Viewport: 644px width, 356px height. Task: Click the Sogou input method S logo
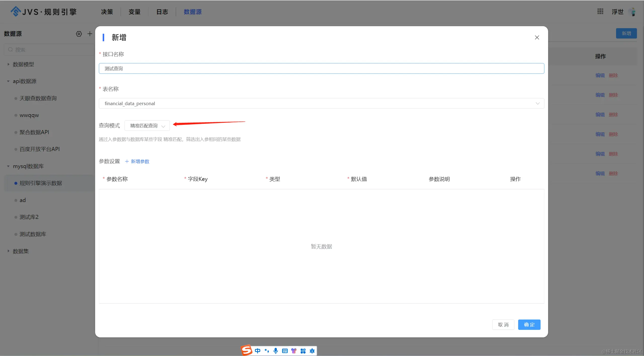[246, 350]
